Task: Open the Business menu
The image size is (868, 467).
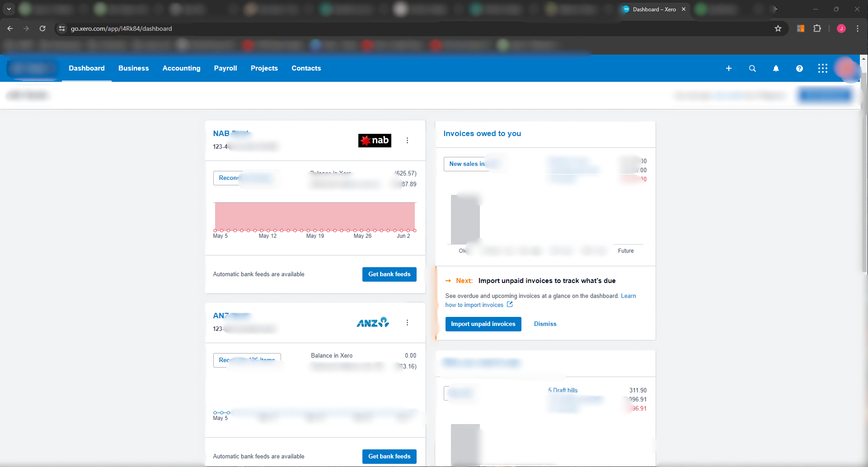Action: (x=133, y=68)
